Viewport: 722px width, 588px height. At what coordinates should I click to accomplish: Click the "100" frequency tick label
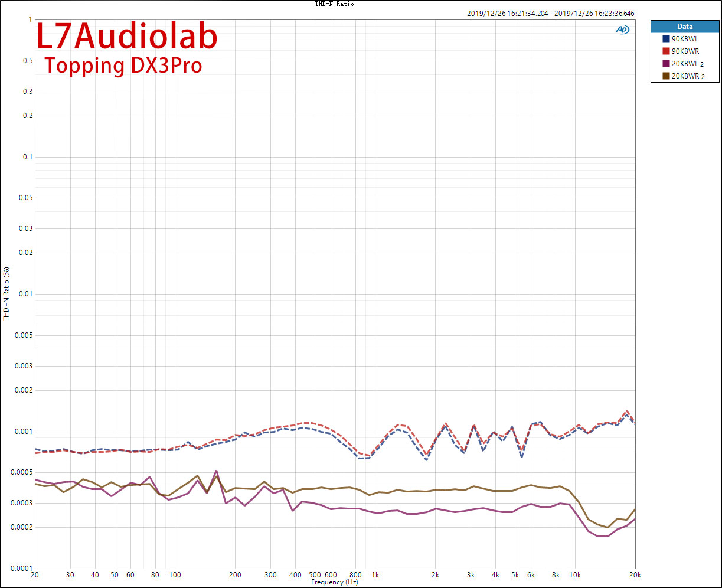(175, 574)
